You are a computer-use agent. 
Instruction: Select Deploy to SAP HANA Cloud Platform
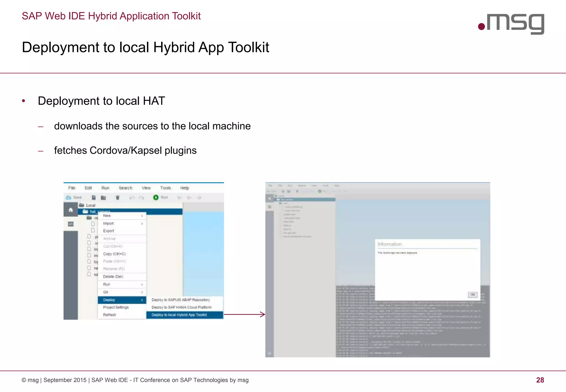tap(185, 307)
